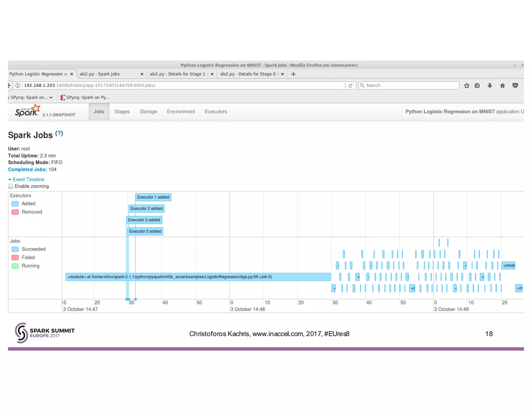532x411 pixels.
Task: Click the Job 0 timeline bar
Action: coord(198,277)
